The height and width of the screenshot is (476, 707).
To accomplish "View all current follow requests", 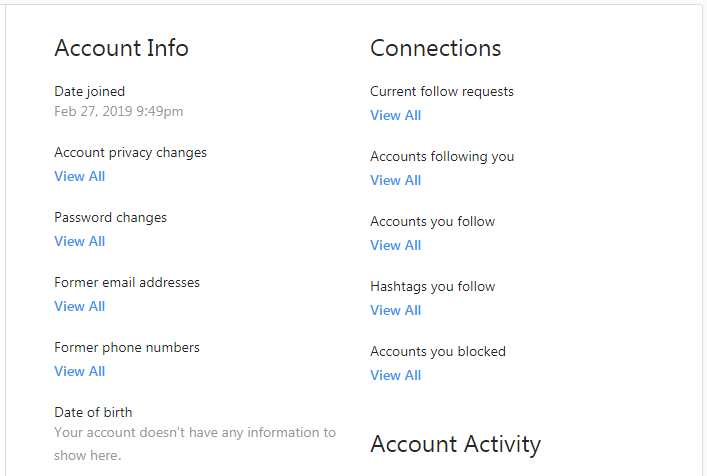I will tap(395, 115).
